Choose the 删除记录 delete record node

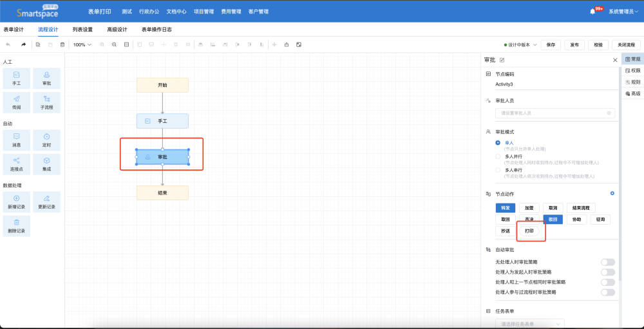coord(16,225)
